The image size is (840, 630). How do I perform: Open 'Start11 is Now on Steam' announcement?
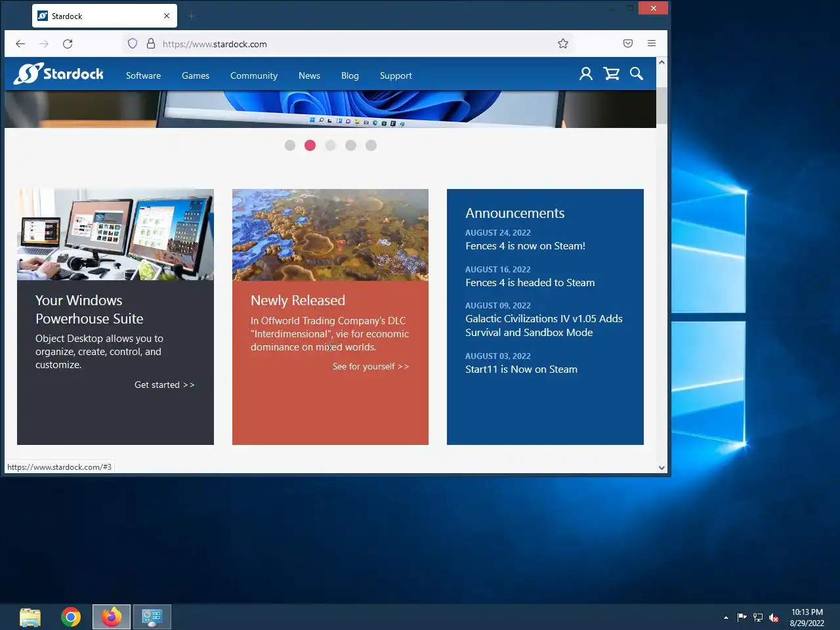pyautogui.click(x=521, y=369)
